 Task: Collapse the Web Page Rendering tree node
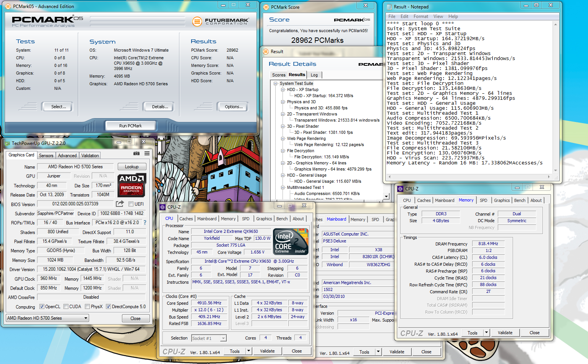click(x=283, y=138)
